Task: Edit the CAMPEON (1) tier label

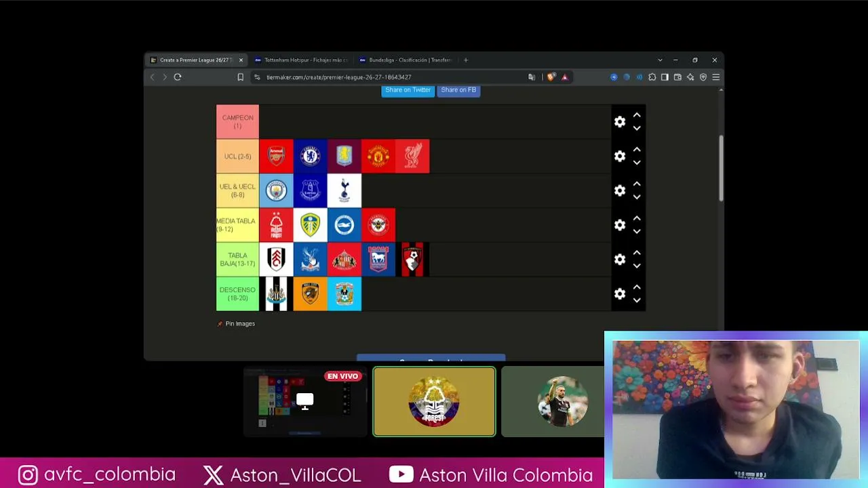Action: (x=237, y=122)
